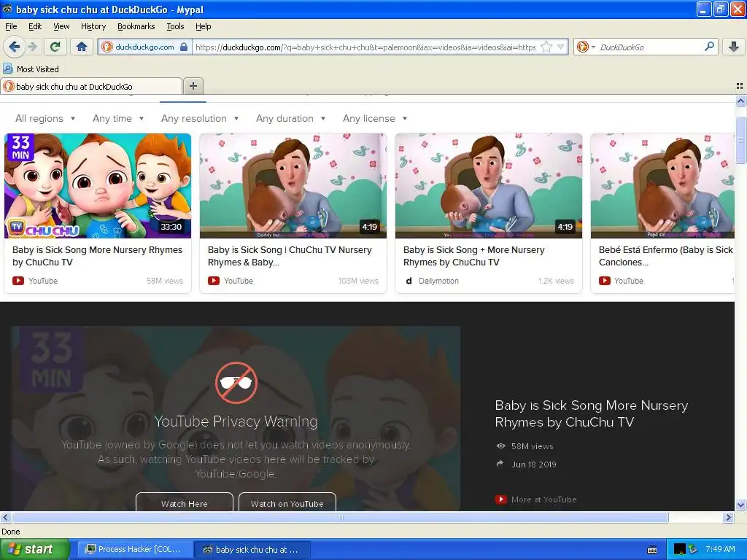Click the crossed-out sunglasses privacy warning icon
This screenshot has width=747, height=560.
click(236, 383)
